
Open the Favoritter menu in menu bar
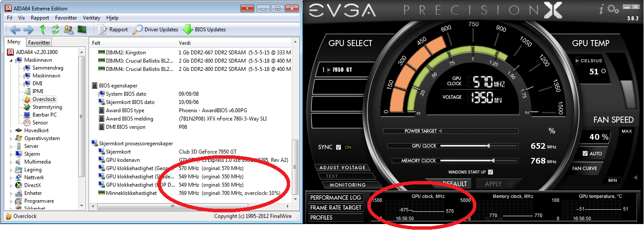point(66,18)
